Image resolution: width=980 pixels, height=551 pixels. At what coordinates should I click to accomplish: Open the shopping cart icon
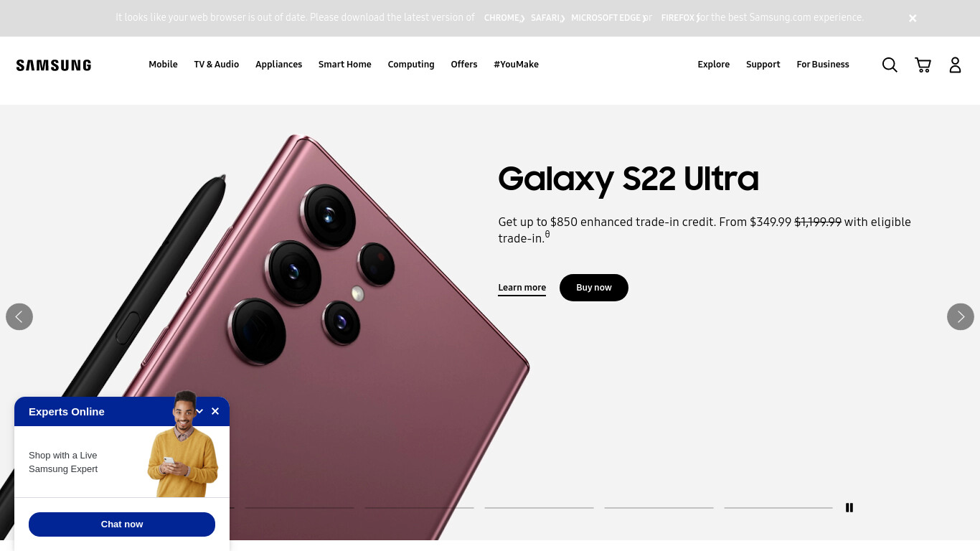pyautogui.click(x=923, y=65)
